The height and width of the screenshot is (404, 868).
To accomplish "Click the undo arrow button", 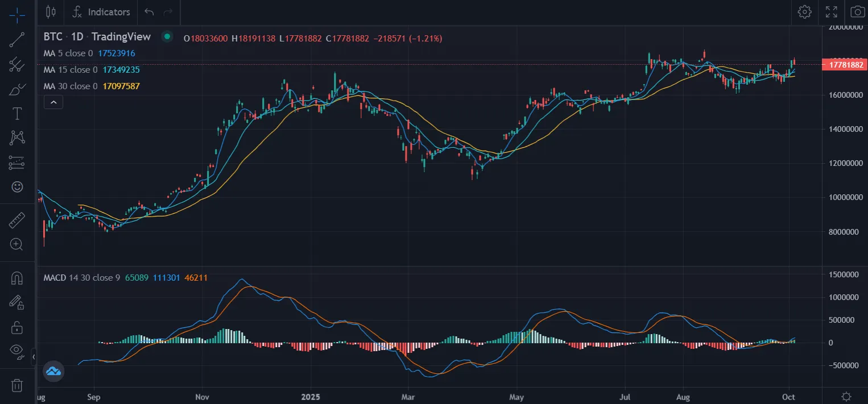I will (149, 12).
